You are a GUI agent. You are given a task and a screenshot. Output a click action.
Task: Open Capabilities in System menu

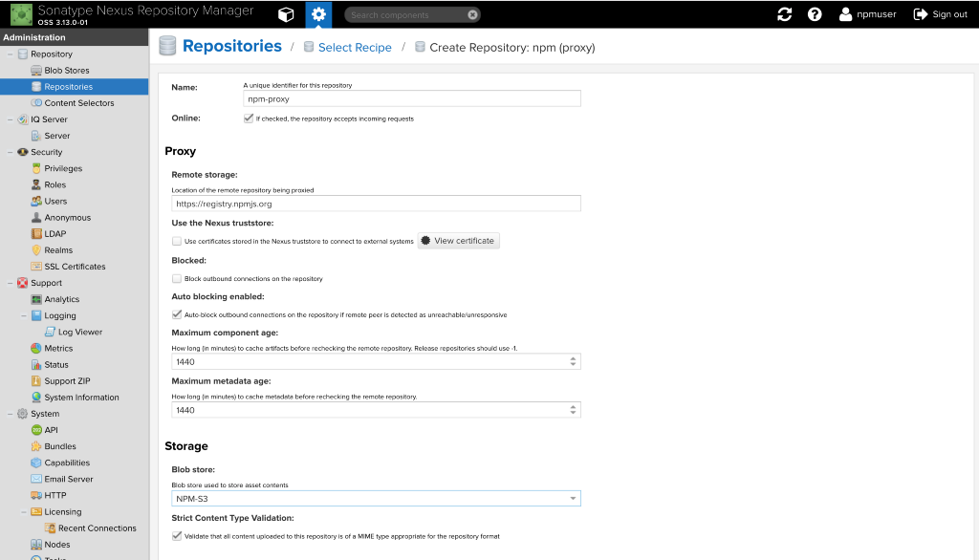tap(67, 463)
